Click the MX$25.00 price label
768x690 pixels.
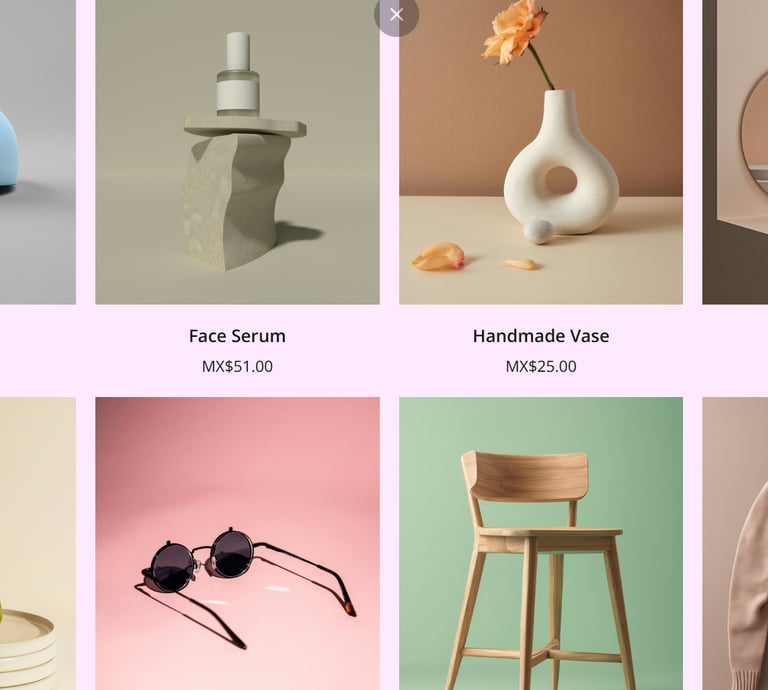(x=541, y=366)
